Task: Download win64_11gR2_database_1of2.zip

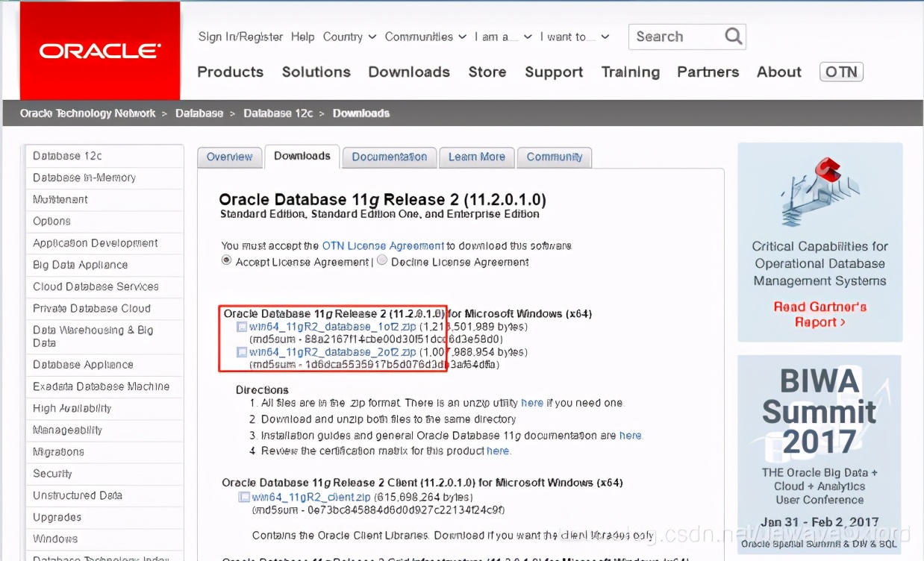Action: coord(333,327)
